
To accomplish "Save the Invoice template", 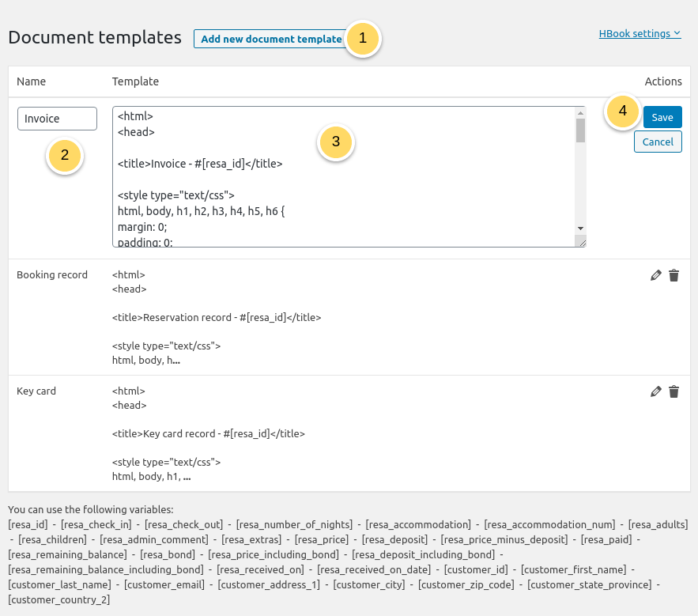I will [662, 117].
